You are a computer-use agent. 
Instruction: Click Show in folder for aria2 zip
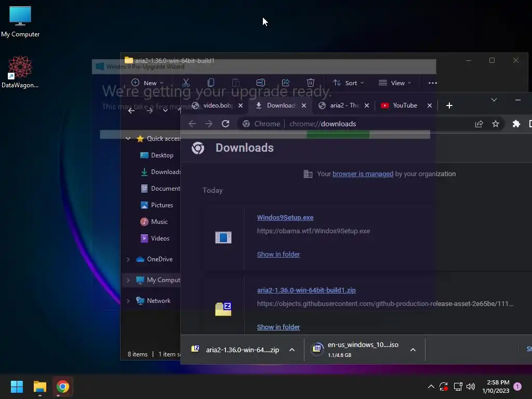coord(278,327)
